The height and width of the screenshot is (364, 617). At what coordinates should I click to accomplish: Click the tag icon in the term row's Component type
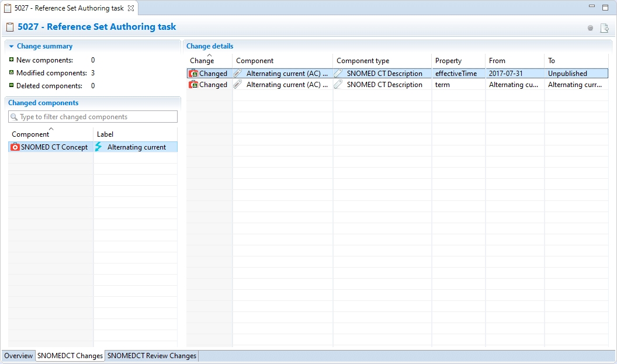point(338,85)
